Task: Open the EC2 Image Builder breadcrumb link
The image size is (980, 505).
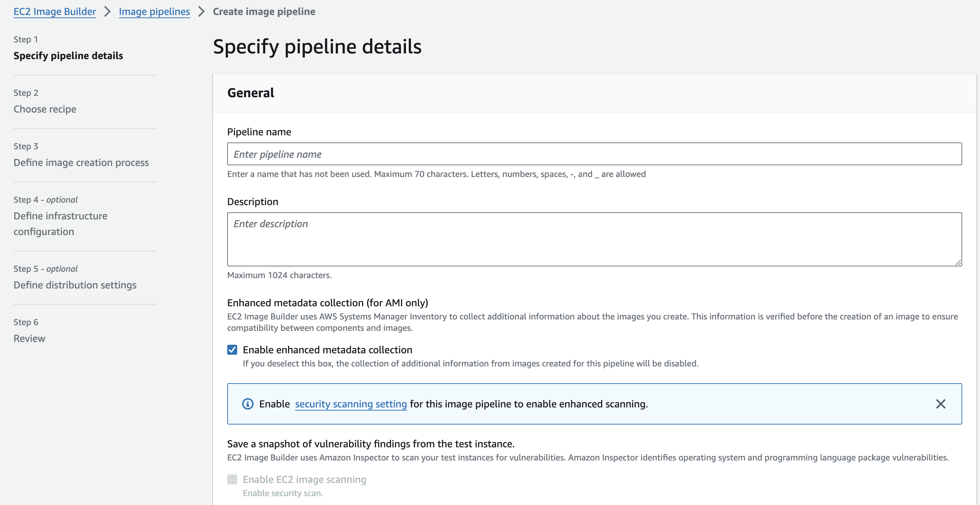Action: [55, 11]
